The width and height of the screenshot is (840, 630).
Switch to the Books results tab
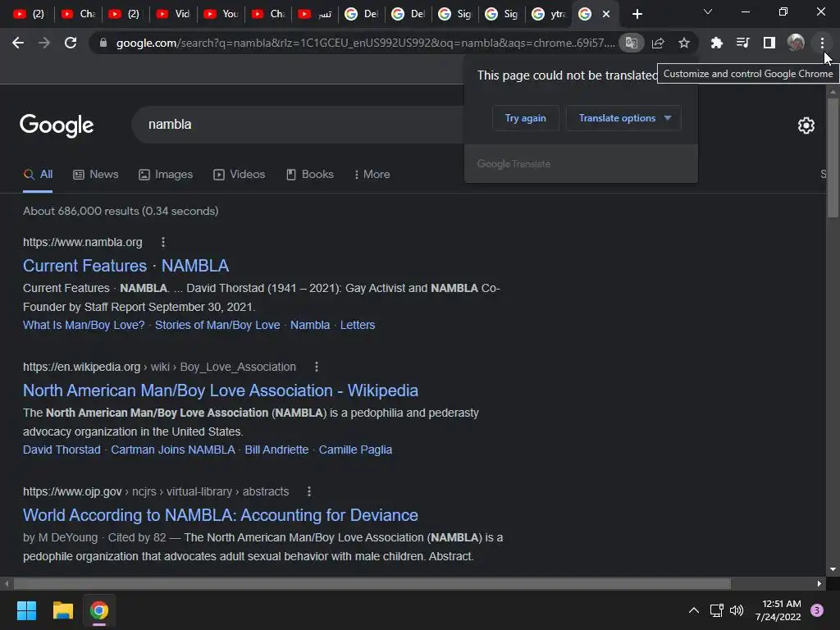(310, 175)
